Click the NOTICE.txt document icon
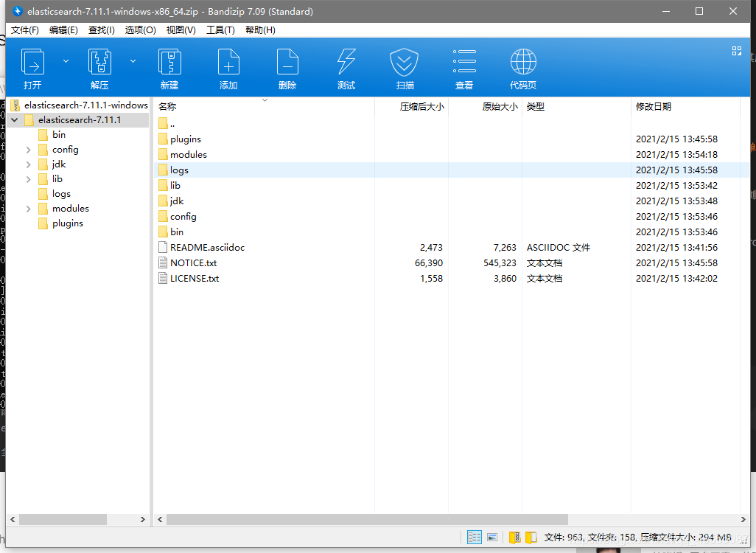This screenshot has width=756, height=553. click(x=163, y=263)
